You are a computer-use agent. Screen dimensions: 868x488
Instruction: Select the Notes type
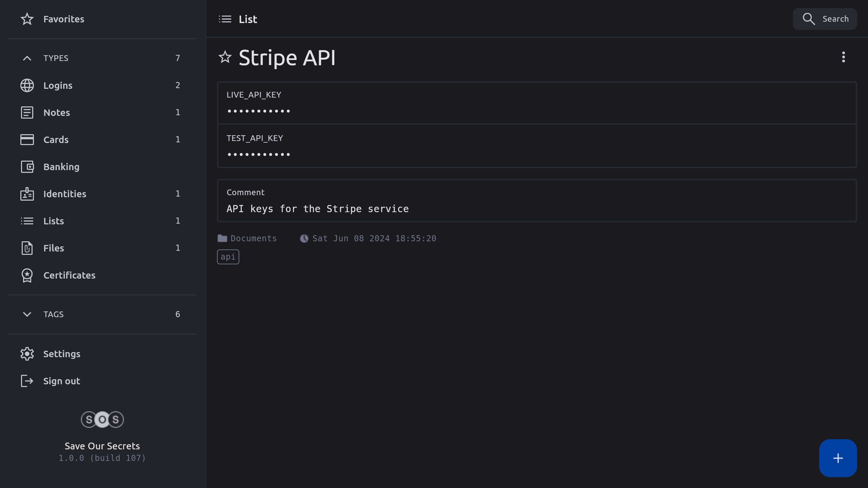coord(57,113)
